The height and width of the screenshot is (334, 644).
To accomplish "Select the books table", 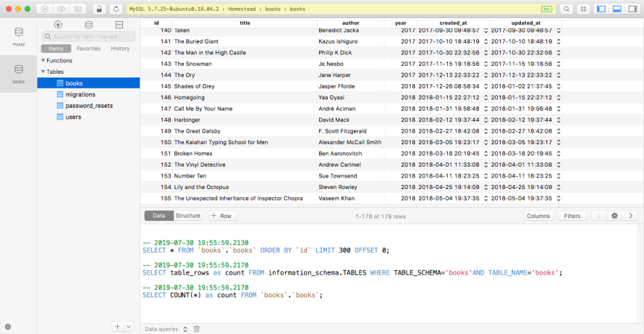I will [x=88, y=83].
